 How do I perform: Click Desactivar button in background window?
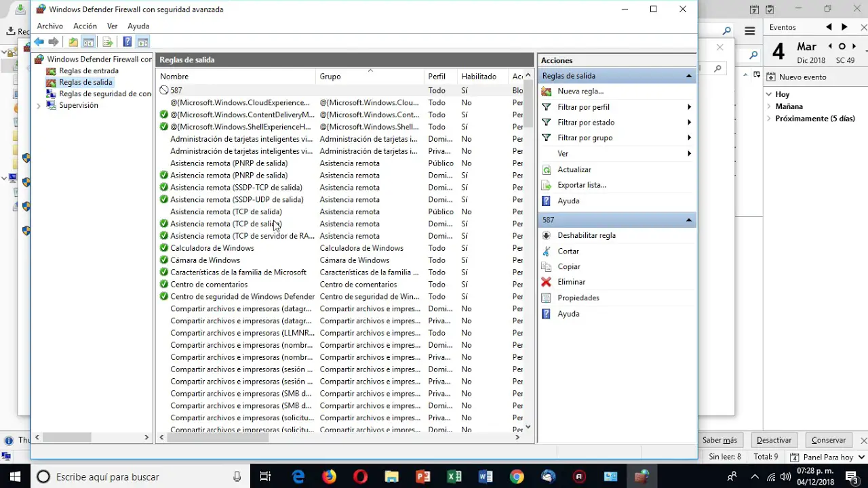coord(774,440)
